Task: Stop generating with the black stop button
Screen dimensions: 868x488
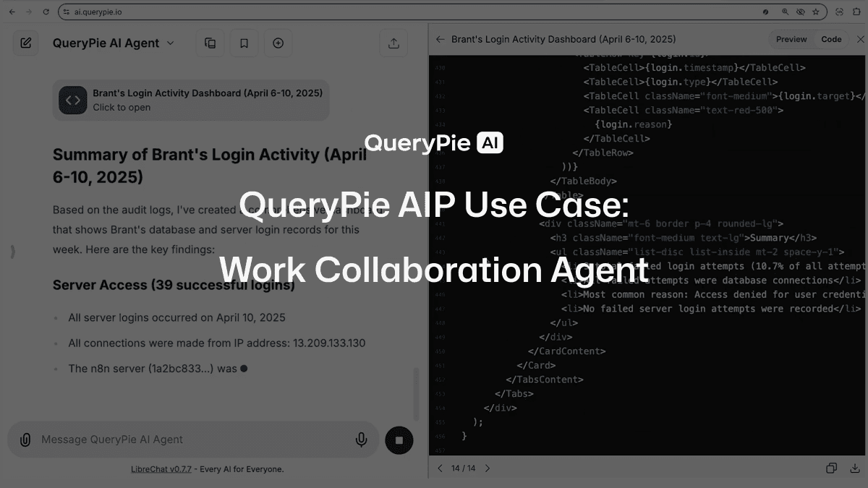Action: tap(399, 440)
